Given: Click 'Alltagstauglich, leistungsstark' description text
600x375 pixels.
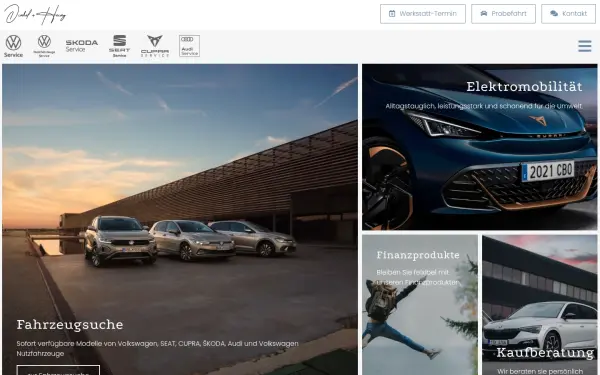Looking at the screenshot, I should tap(484, 106).
